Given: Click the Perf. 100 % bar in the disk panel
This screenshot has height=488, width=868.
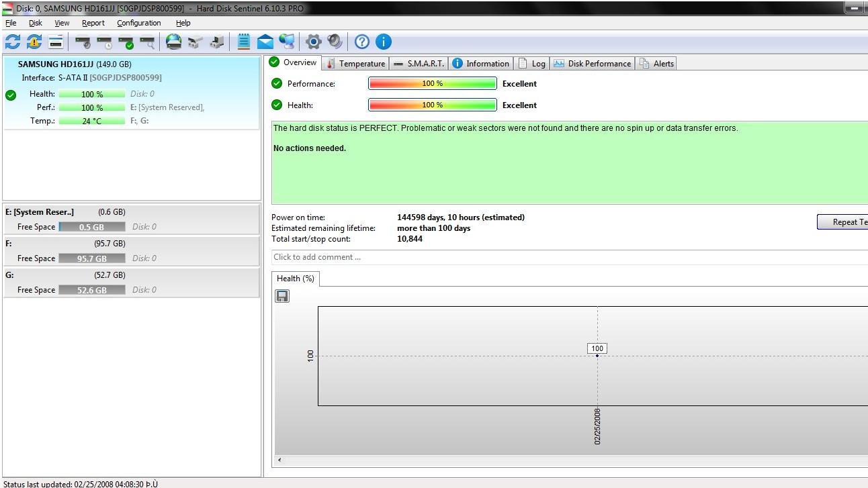Looking at the screenshot, I should point(92,107).
